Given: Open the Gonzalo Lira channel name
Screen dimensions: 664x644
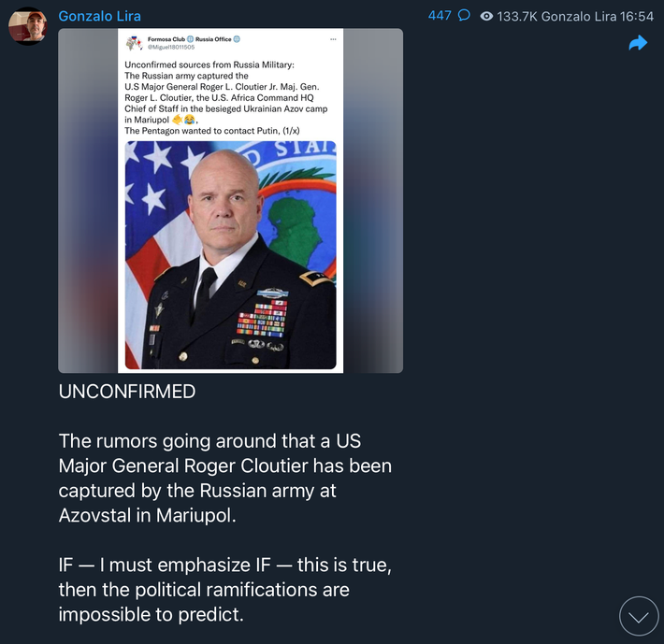Looking at the screenshot, I should point(99,16).
